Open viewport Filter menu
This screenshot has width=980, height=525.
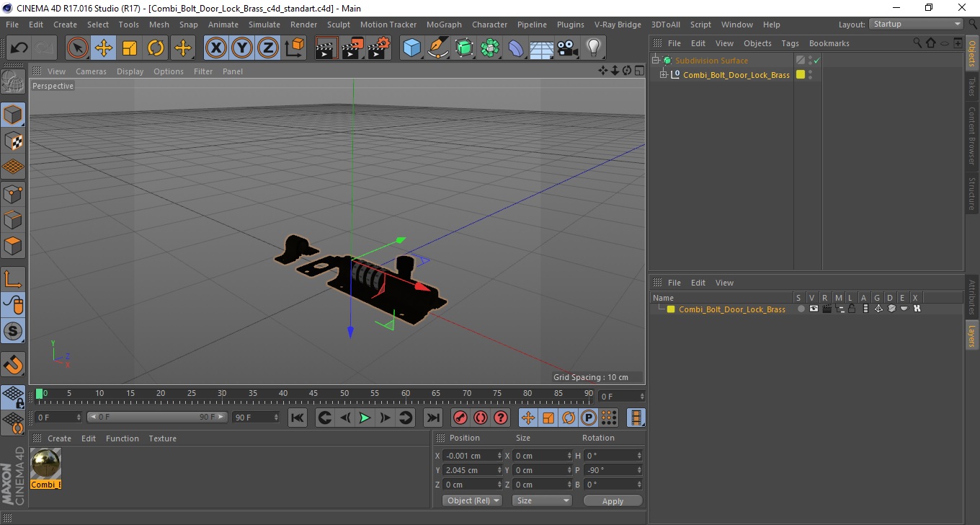click(x=203, y=71)
